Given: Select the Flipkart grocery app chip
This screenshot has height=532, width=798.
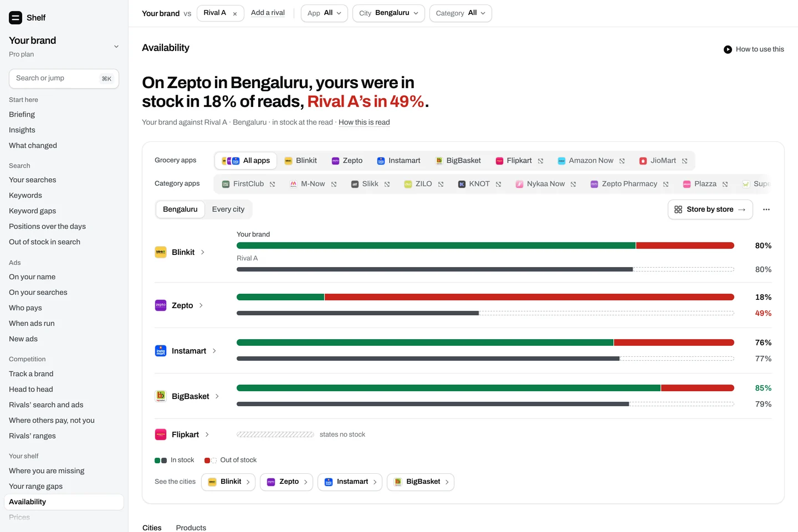Looking at the screenshot, I should (x=519, y=161).
